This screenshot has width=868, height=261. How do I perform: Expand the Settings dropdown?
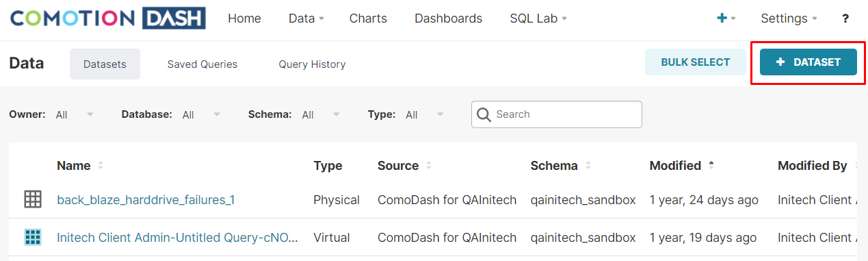pyautogui.click(x=789, y=18)
